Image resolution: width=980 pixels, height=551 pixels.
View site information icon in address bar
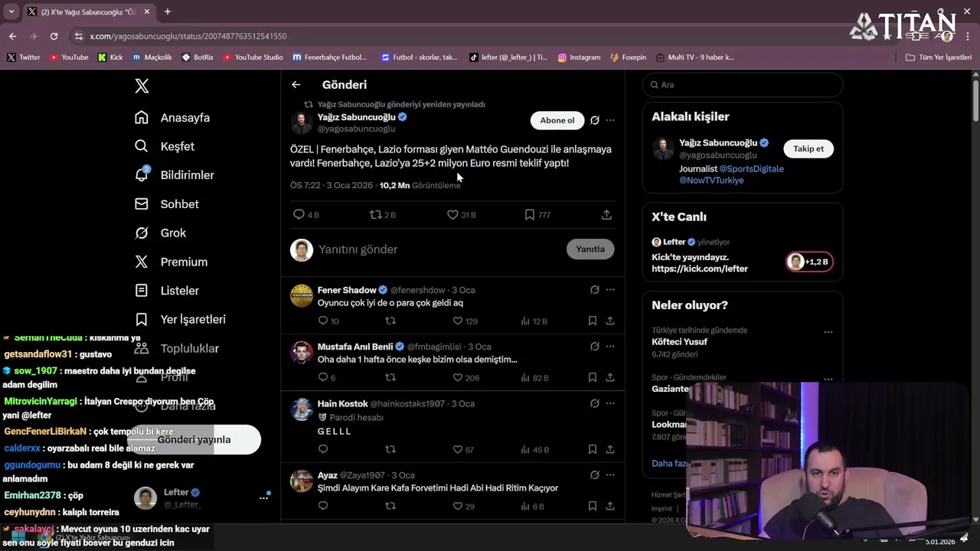(x=78, y=36)
